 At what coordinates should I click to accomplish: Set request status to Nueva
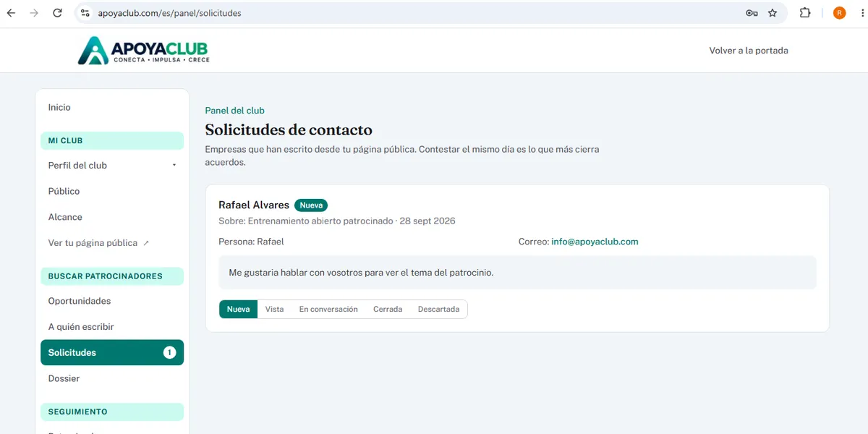coord(238,309)
